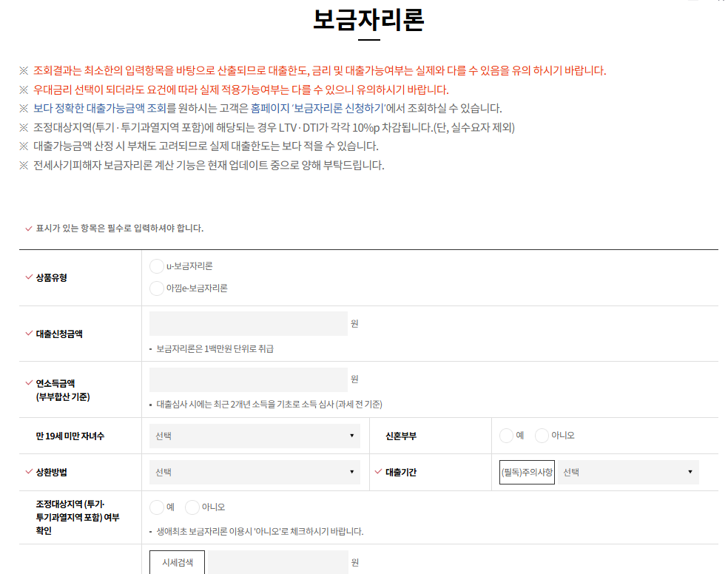The height and width of the screenshot is (574, 728).
Task: Open the 대출기간 selection dropdown
Action: 627,472
